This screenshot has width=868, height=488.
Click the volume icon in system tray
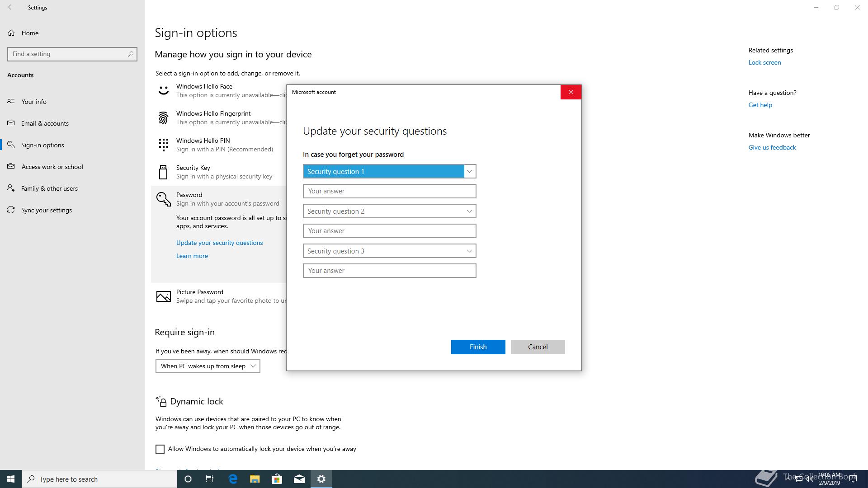[x=809, y=479]
